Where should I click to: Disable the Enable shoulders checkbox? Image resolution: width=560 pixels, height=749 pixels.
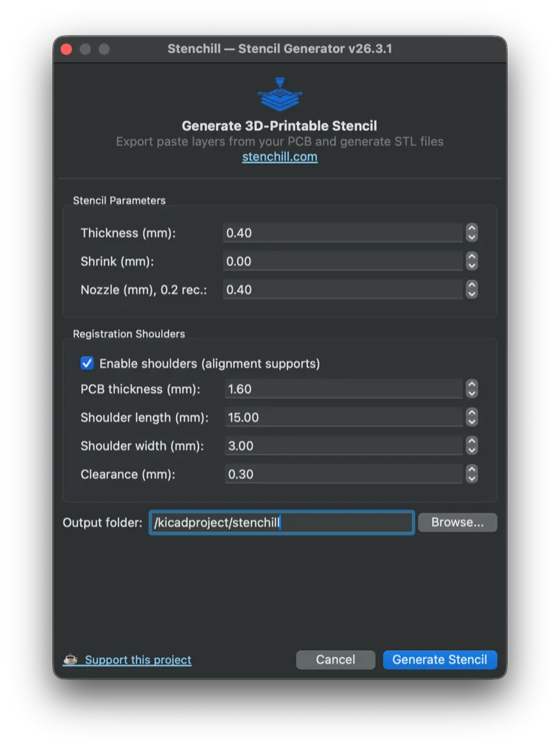(x=87, y=363)
